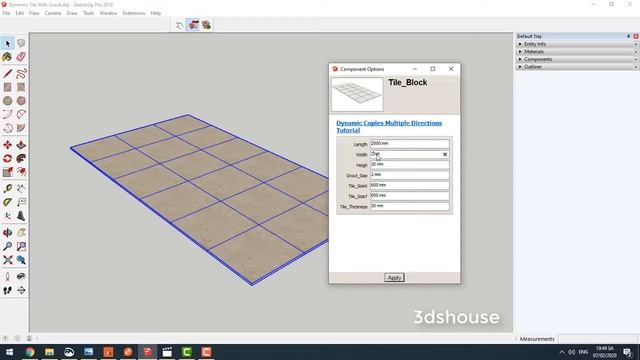This screenshot has width=640, height=360.
Task: Choose the Follow Me tool
Action: point(21,158)
